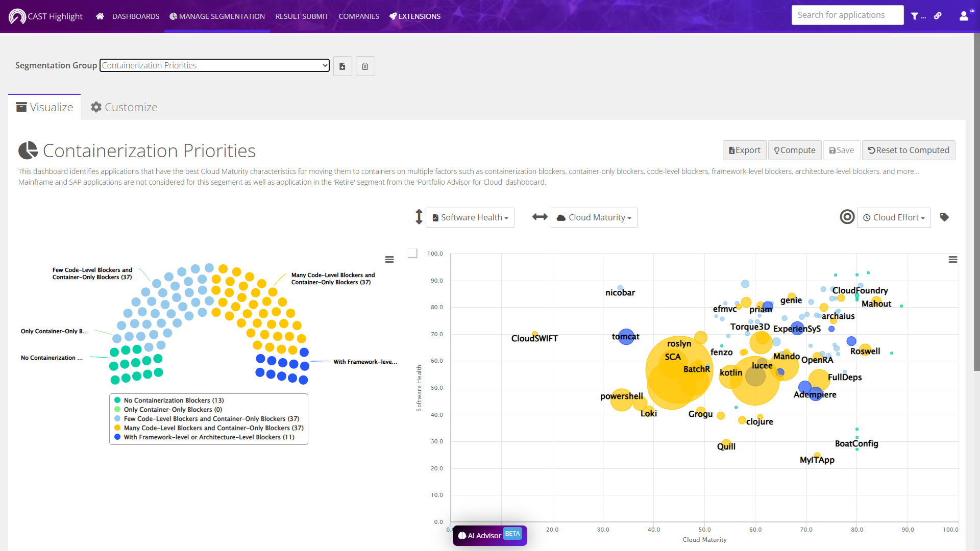This screenshot has width=980, height=551.
Task: Click the Export button
Action: pyautogui.click(x=744, y=151)
